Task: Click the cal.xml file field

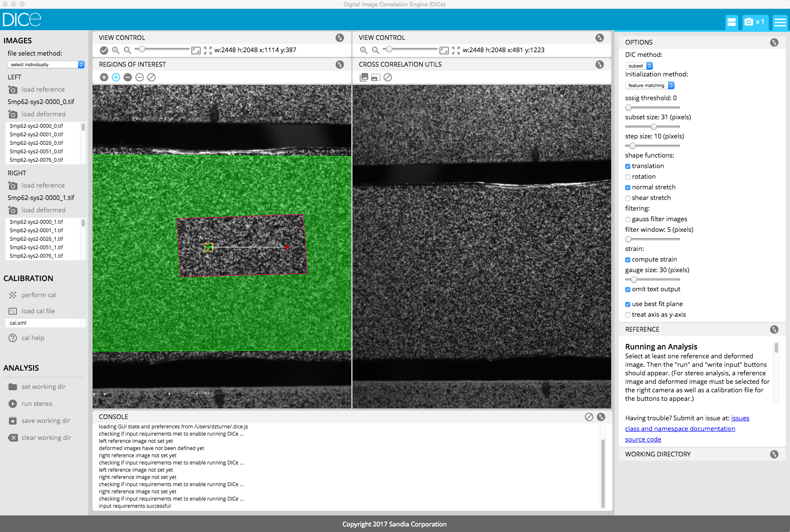Action: coord(42,323)
